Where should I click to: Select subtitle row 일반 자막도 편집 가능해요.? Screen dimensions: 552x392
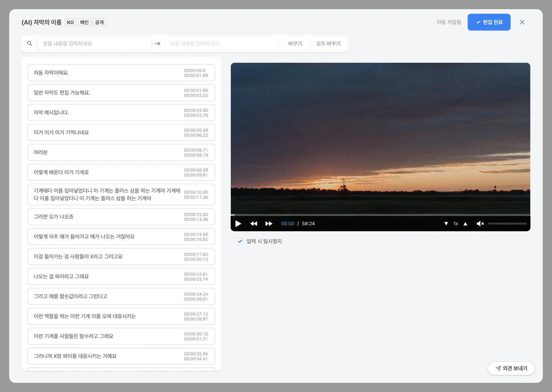click(121, 93)
